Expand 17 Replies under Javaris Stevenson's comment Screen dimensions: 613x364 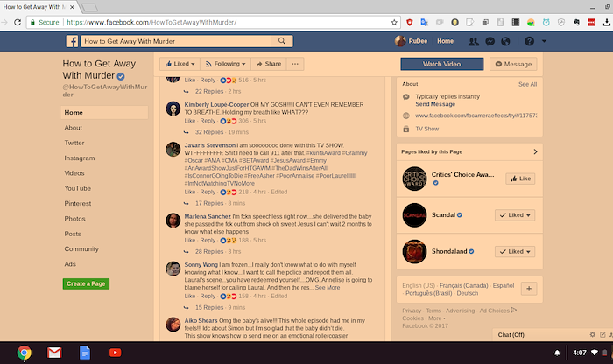[x=209, y=203]
